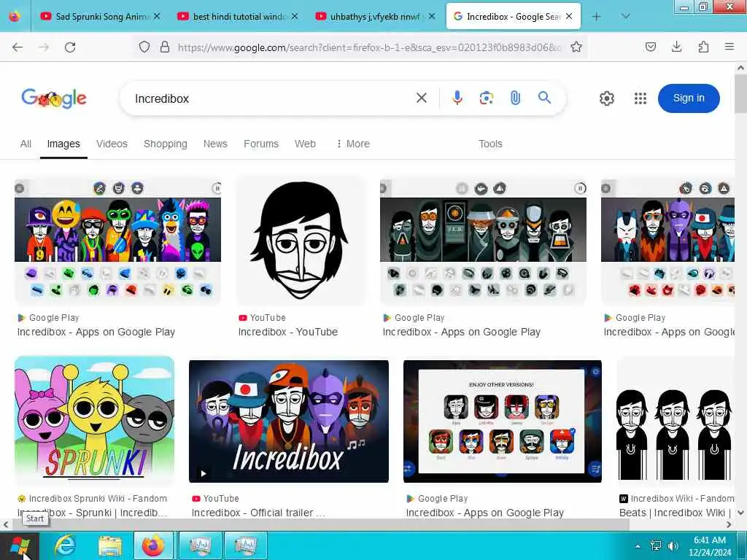Search by image with Google Lens icon

click(486, 98)
